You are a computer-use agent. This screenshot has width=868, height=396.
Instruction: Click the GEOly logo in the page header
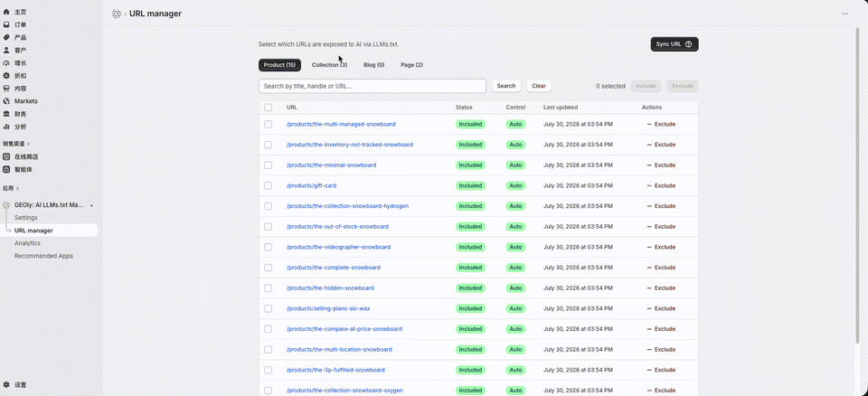pos(117,14)
